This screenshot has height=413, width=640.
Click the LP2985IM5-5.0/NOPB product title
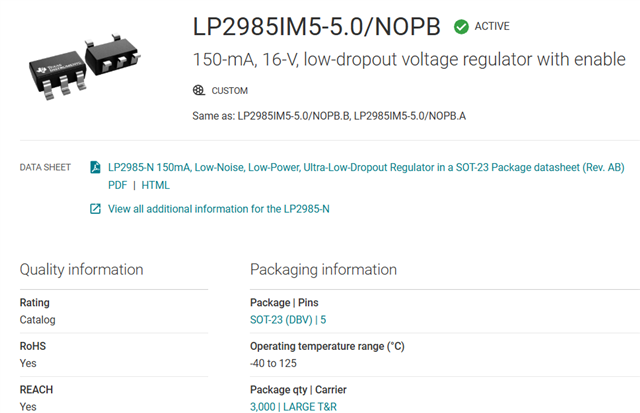coord(316,27)
